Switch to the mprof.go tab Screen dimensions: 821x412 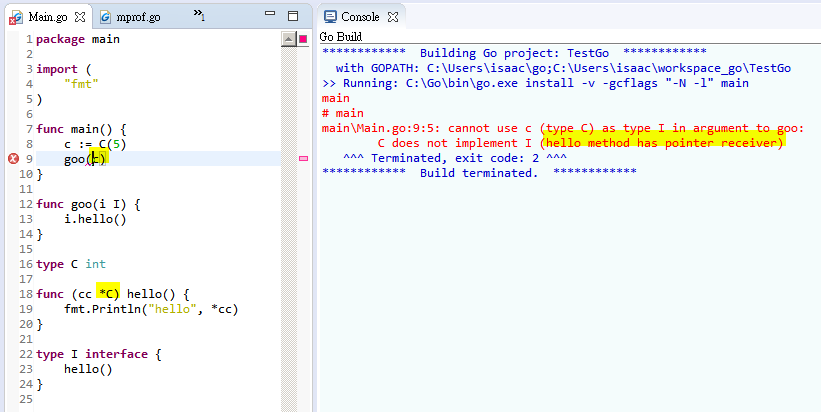(139, 17)
